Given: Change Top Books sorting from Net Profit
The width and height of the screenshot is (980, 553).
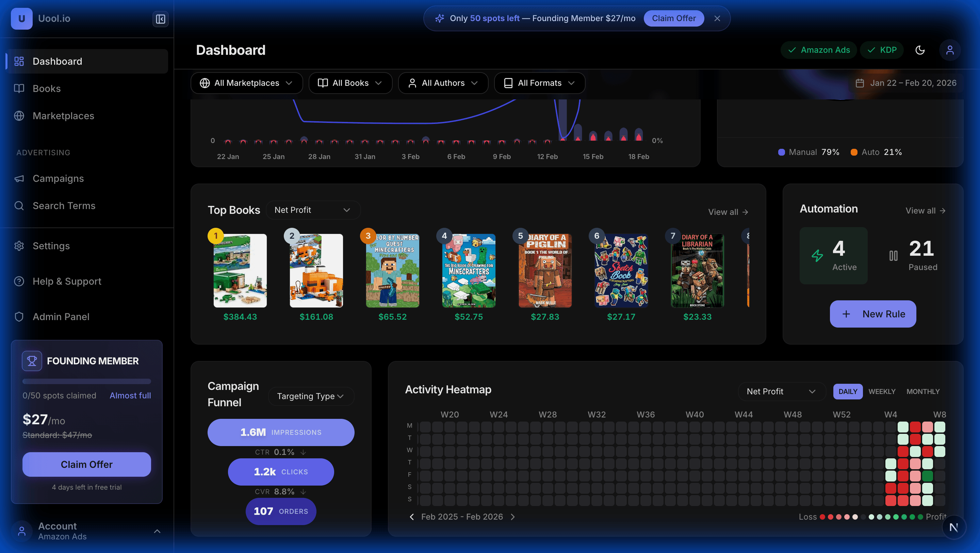Looking at the screenshot, I should (x=313, y=210).
